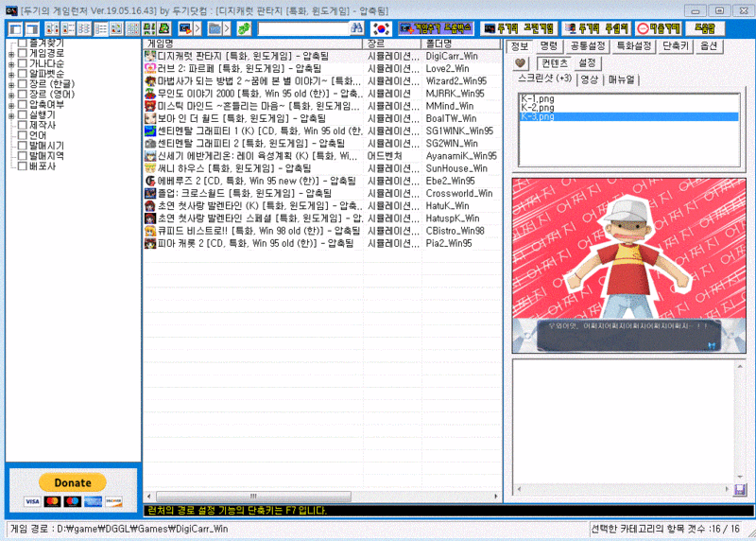Click the 설정 button next to 컨텐츠

[x=587, y=62]
